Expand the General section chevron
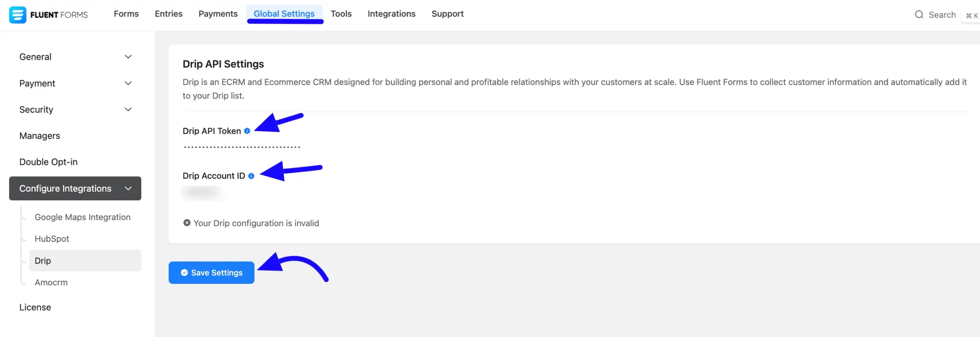 pyautogui.click(x=128, y=57)
